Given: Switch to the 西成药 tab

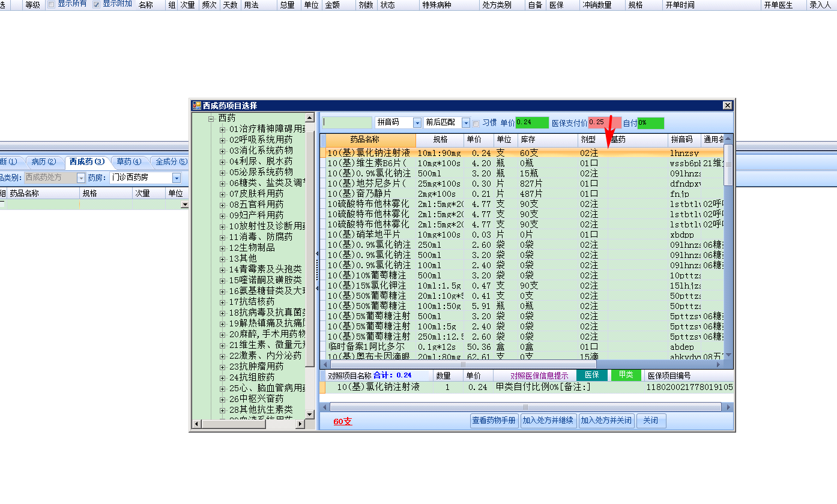Looking at the screenshot, I should [87, 161].
